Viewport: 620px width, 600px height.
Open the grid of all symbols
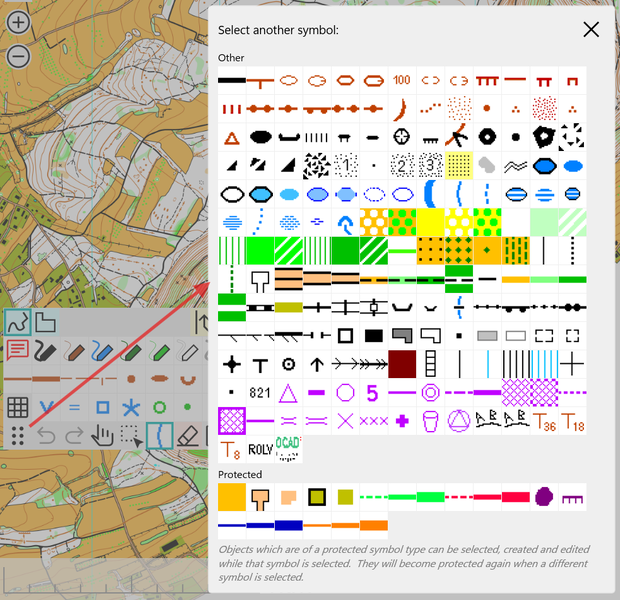click(x=17, y=407)
